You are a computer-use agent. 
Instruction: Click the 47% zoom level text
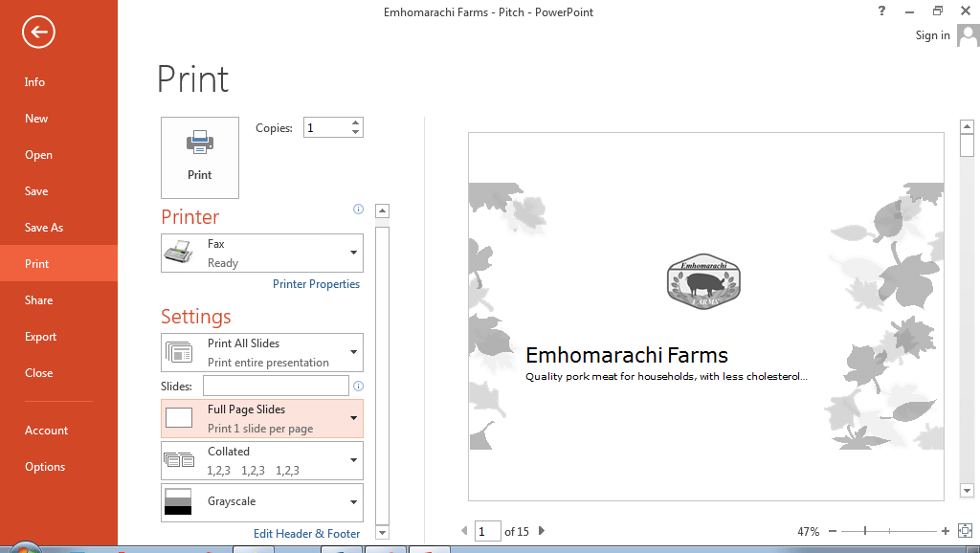(808, 531)
